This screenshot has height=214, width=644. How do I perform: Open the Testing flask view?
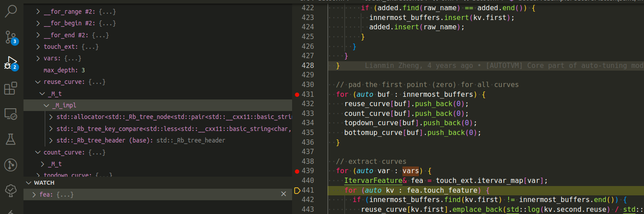tap(11, 140)
